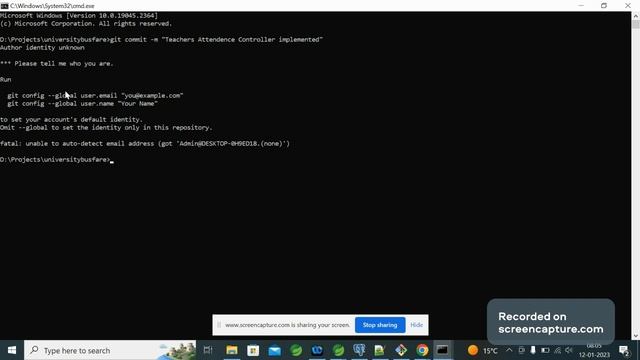Open Google Chrome from the taskbar
This screenshot has height=360, width=640.
pos(422,350)
